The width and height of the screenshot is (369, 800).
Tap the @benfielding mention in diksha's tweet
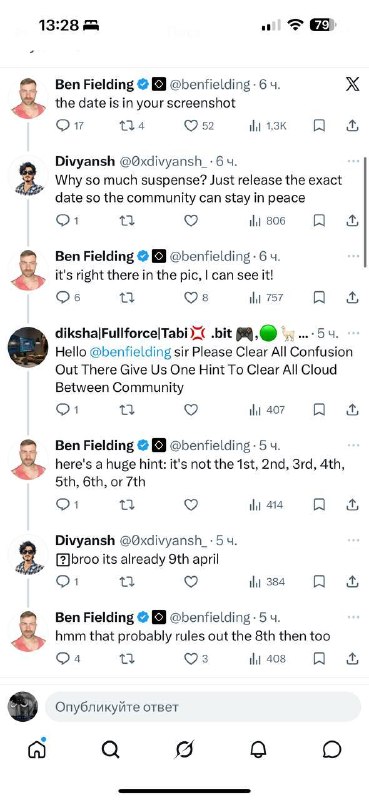pos(130,352)
